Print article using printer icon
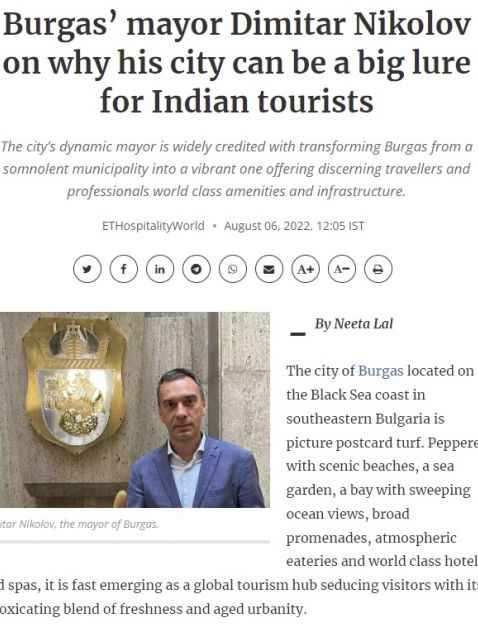The width and height of the screenshot is (478, 637). click(378, 269)
